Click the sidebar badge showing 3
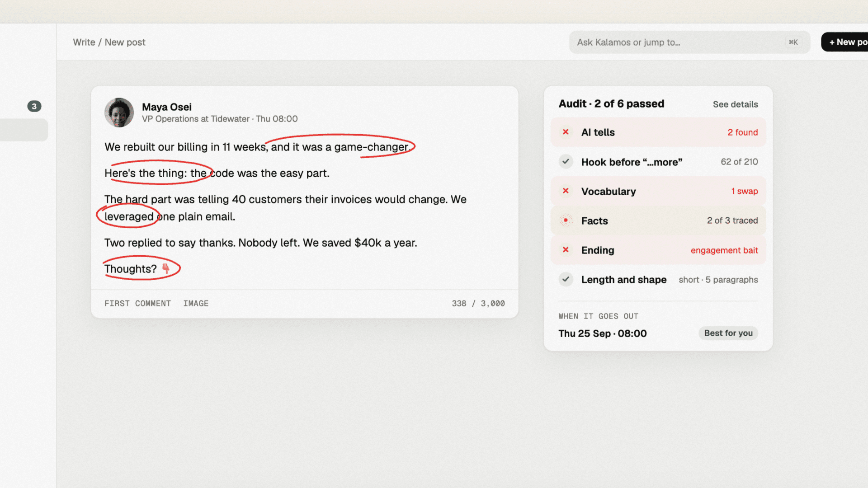Screen dimensions: 868x488 pyautogui.click(x=34, y=106)
